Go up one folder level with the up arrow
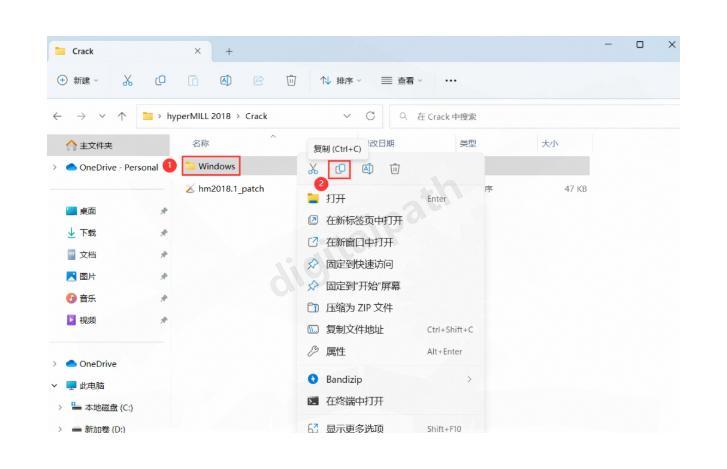 (x=122, y=116)
